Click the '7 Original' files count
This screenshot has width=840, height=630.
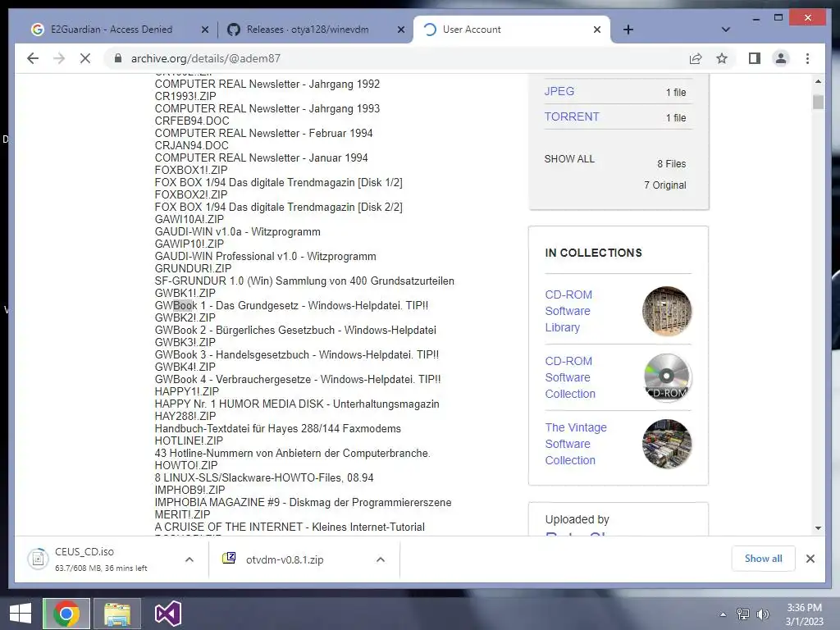coord(664,185)
